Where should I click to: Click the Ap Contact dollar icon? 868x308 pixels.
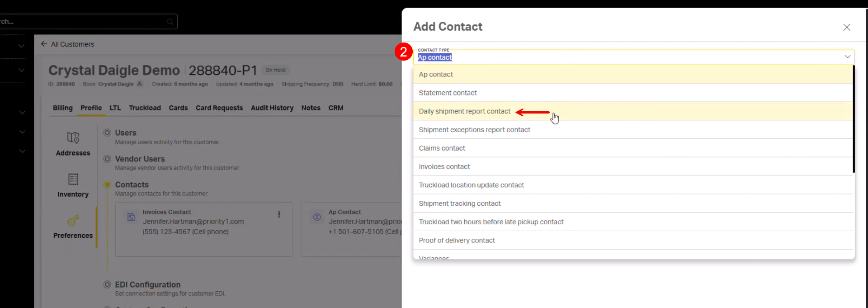click(x=317, y=217)
